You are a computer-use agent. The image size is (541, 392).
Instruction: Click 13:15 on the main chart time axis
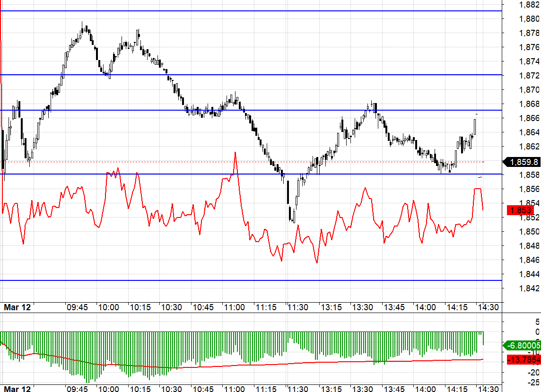point(332,307)
